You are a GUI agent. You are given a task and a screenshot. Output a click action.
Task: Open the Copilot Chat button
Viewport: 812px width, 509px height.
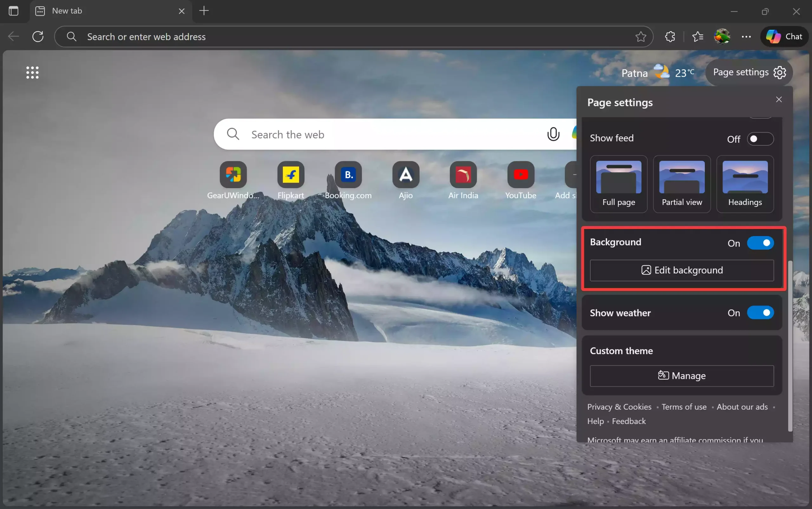pyautogui.click(x=784, y=36)
